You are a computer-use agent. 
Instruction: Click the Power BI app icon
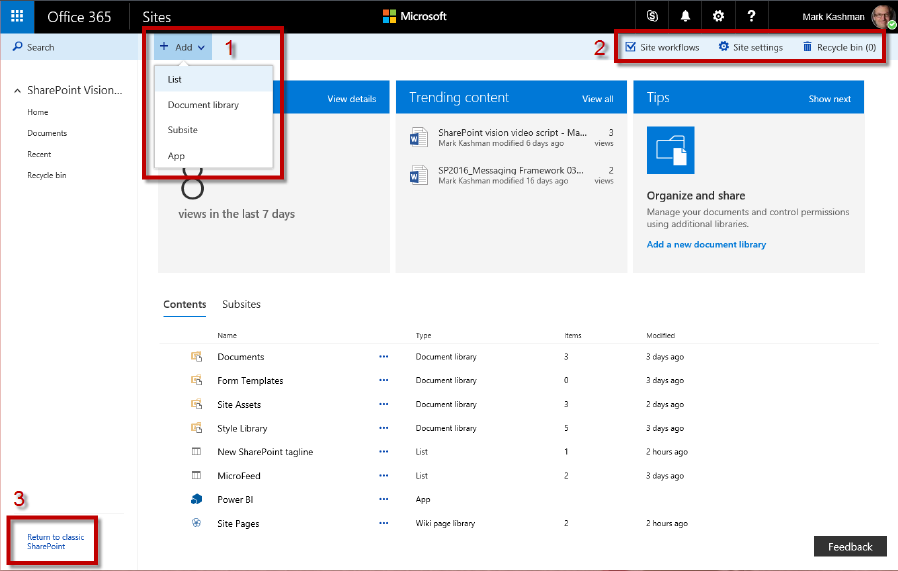point(196,499)
